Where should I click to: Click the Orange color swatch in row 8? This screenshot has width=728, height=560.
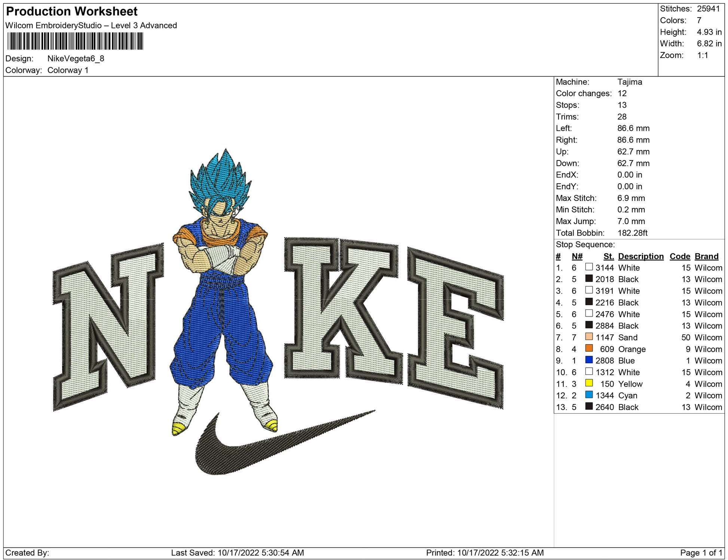(x=589, y=348)
